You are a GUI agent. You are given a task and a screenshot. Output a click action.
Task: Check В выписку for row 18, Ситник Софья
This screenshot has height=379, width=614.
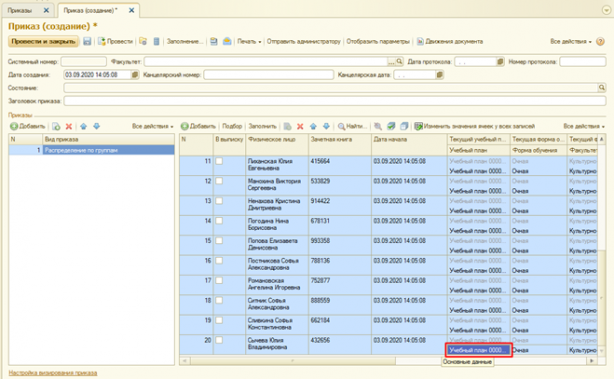[x=219, y=300]
